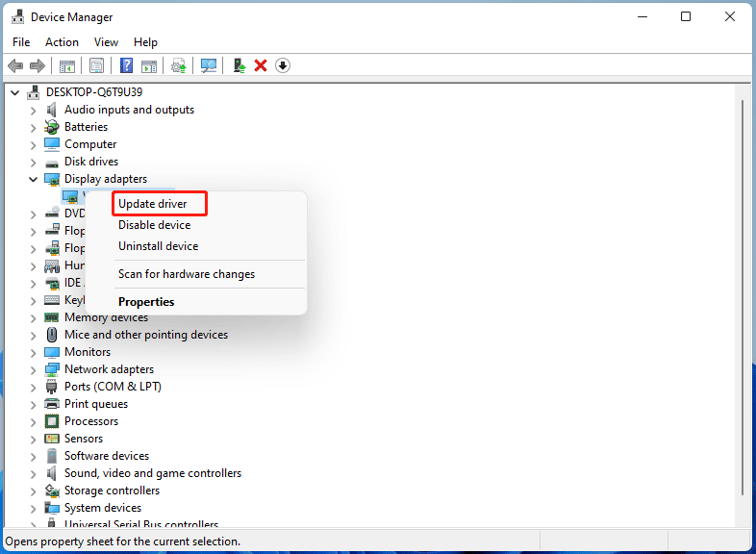Click the Device Manager title bar icon

tap(18, 16)
